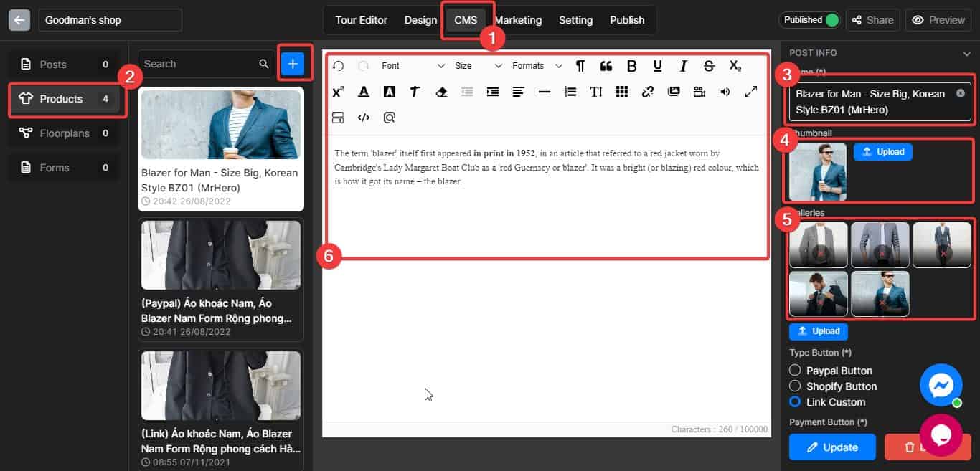Toggle fullscreen editor mode
980x471 pixels.
[x=751, y=92]
